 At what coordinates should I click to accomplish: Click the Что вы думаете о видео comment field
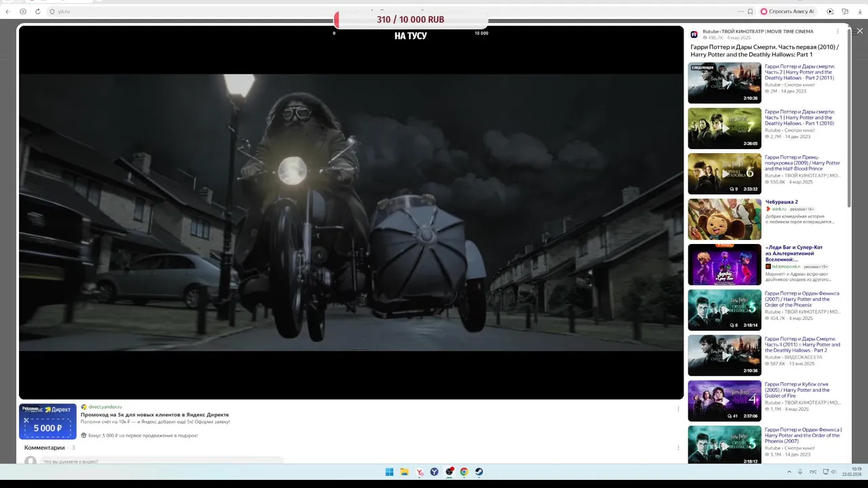point(163,461)
